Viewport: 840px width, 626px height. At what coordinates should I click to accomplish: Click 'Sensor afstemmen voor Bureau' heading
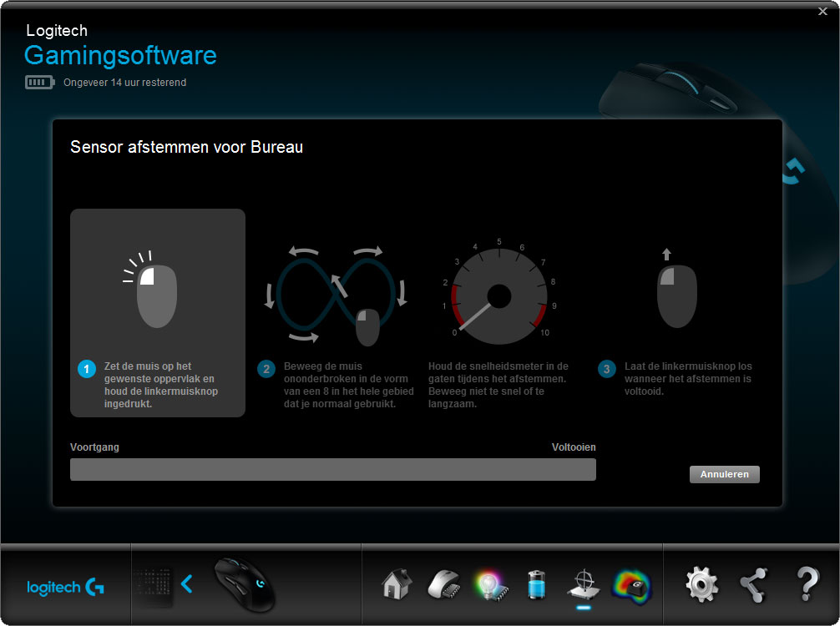[x=186, y=147]
